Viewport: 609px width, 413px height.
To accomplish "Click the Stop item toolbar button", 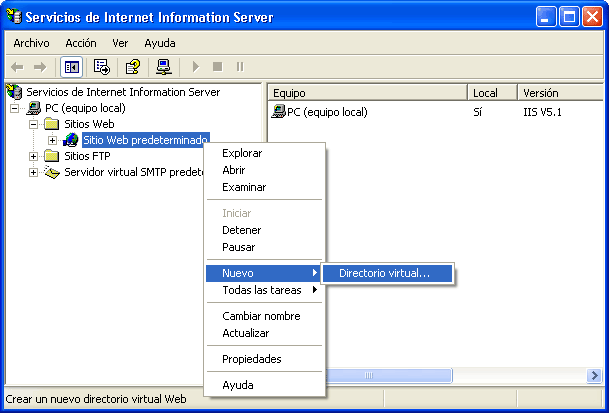I will click(218, 67).
